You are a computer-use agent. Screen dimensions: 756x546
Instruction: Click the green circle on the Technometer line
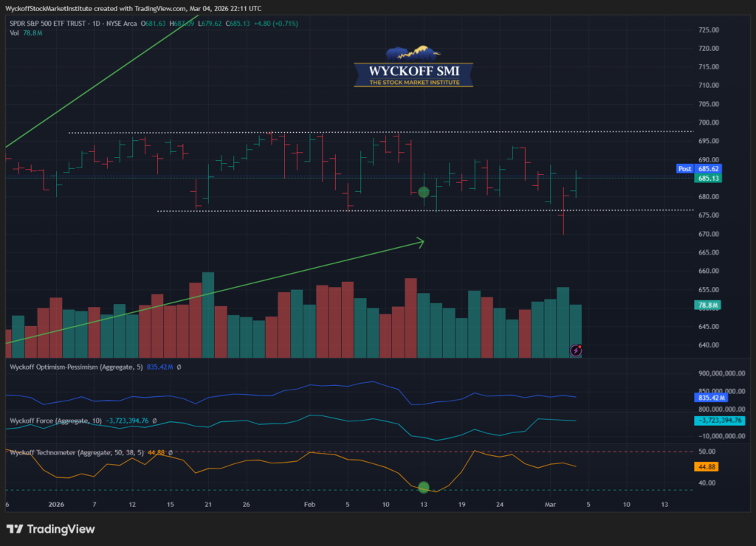(x=424, y=487)
